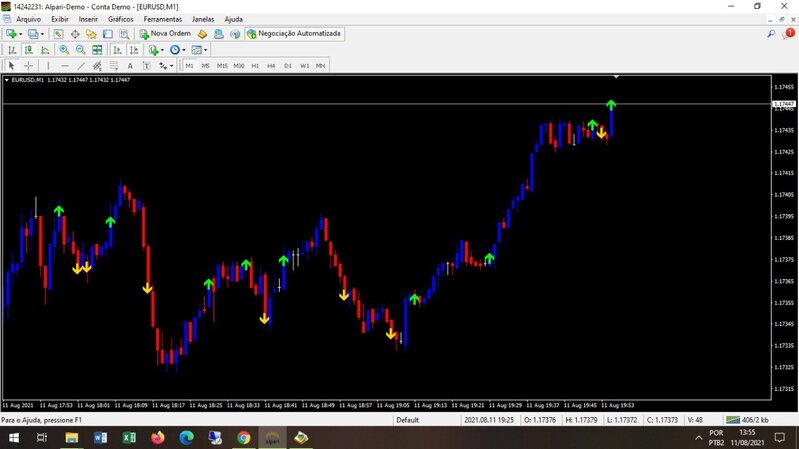Screen dimensions: 799x449
Task: Click the search magnifier icon
Action: 771,34
